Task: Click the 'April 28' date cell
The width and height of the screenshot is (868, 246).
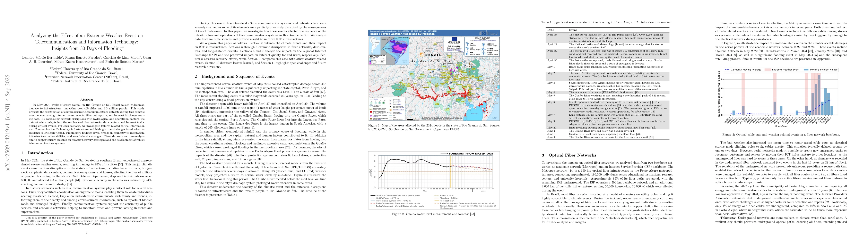Action: click(552, 44)
